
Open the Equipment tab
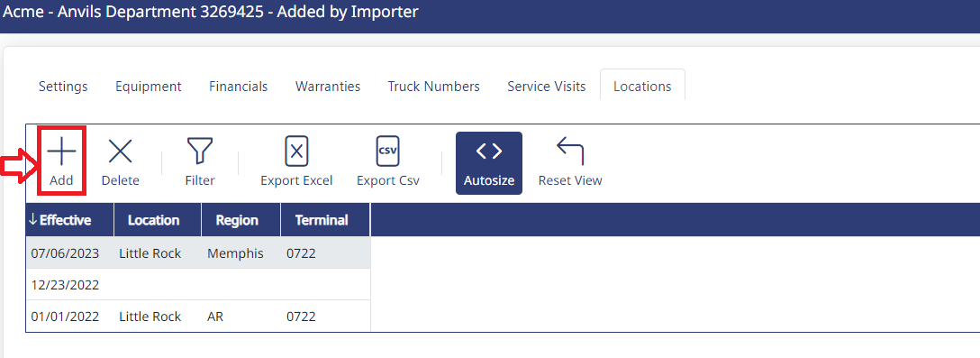(x=148, y=87)
